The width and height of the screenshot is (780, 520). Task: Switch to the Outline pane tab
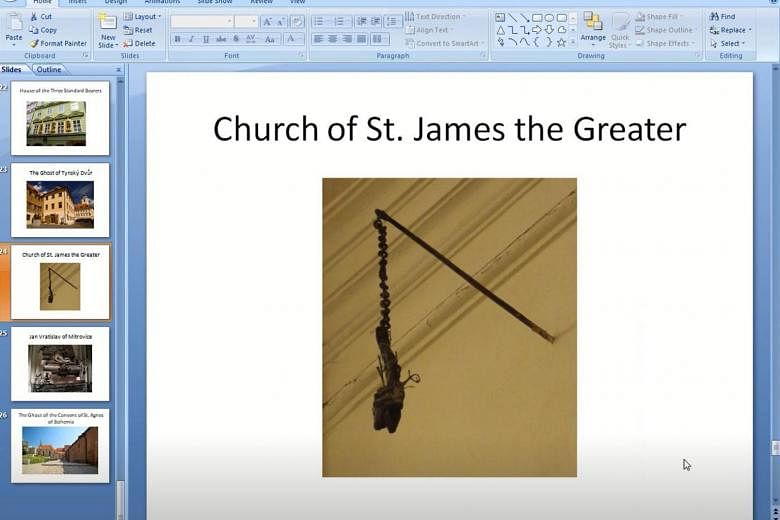click(49, 70)
